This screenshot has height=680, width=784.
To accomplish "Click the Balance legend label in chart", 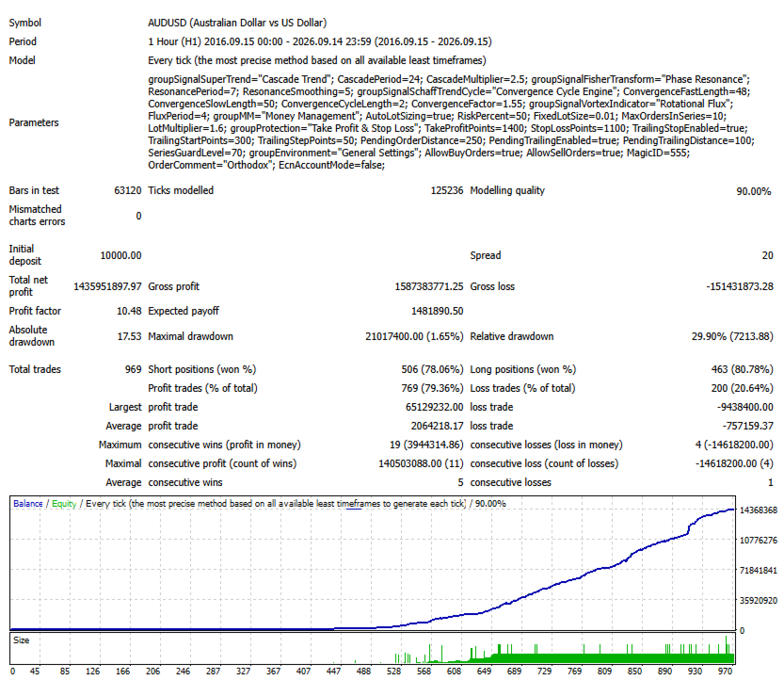I will point(28,504).
